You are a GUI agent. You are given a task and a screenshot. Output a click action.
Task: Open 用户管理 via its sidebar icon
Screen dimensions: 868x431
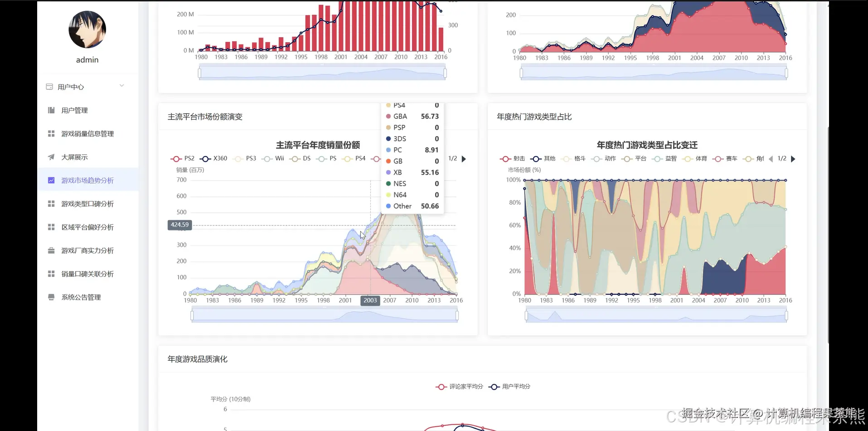(x=51, y=110)
